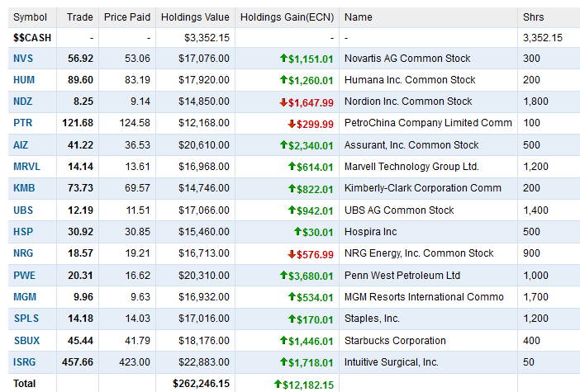The image size is (580, 392).
Task: Select Assurant gain value $2,340.01
Action: tap(311, 145)
